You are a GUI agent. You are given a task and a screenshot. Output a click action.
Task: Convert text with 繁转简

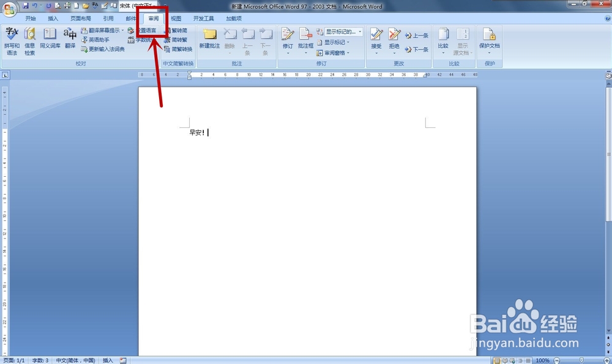176,31
